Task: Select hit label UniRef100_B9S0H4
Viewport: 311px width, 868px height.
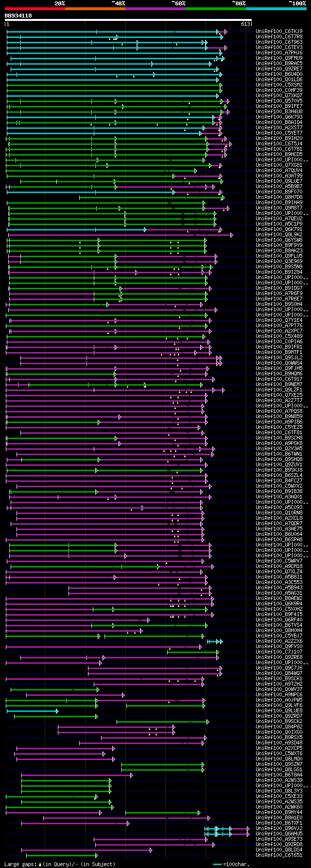Action: coord(279,304)
